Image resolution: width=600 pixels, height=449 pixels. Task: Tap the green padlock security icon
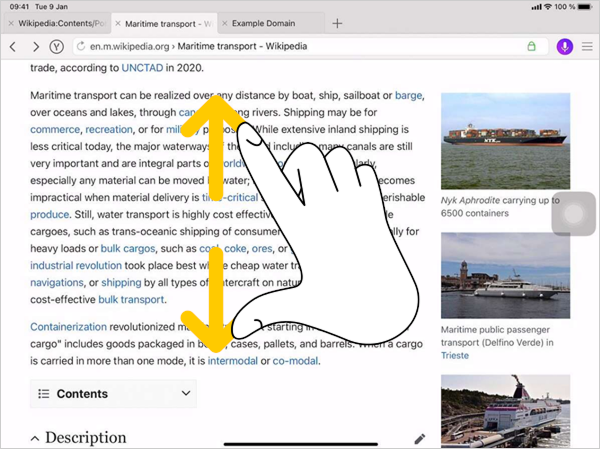click(531, 46)
